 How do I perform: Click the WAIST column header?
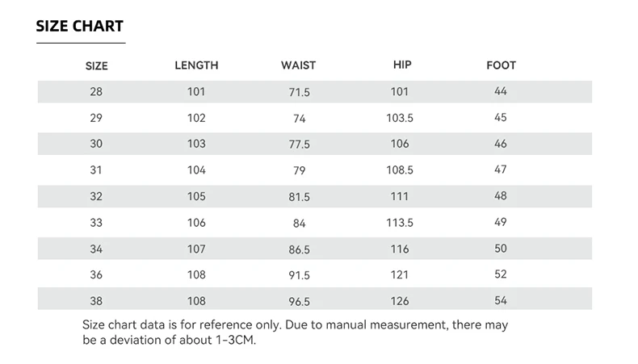click(x=298, y=65)
